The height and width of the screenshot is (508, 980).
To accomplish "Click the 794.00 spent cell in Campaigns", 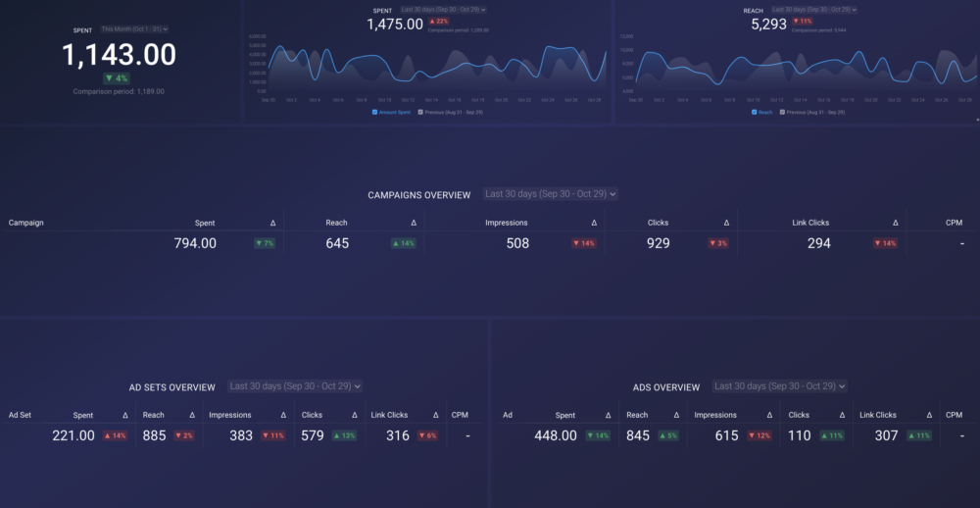I will 195,243.
